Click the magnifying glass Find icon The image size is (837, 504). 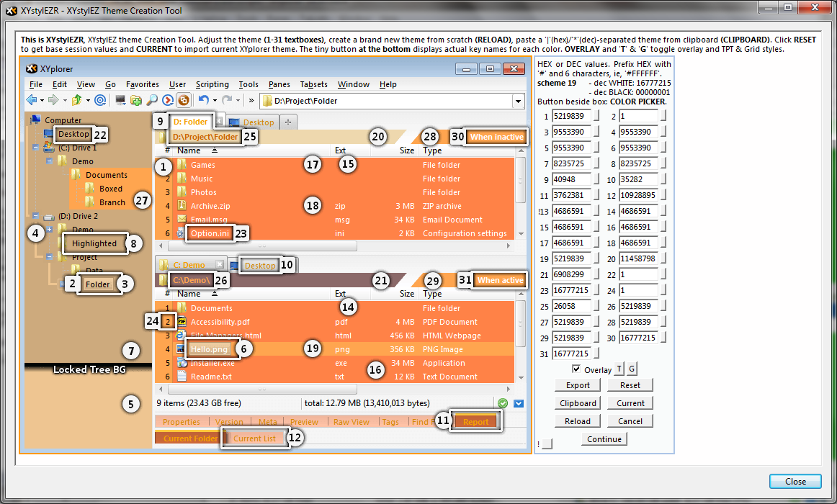[152, 100]
